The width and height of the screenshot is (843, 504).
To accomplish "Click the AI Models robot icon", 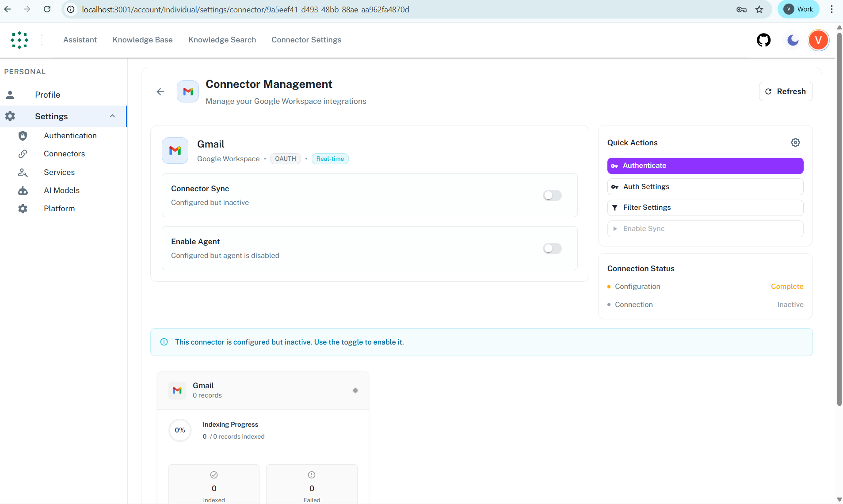I will tap(23, 190).
